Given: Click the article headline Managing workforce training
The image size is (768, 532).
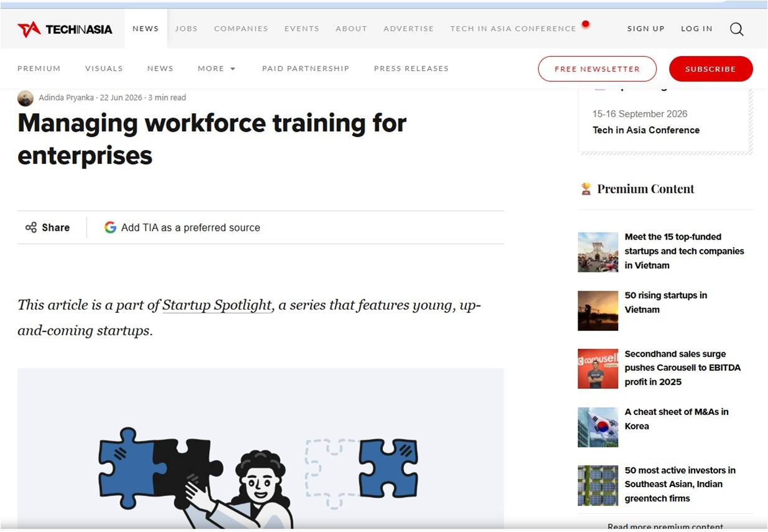Looking at the screenshot, I should (212, 139).
